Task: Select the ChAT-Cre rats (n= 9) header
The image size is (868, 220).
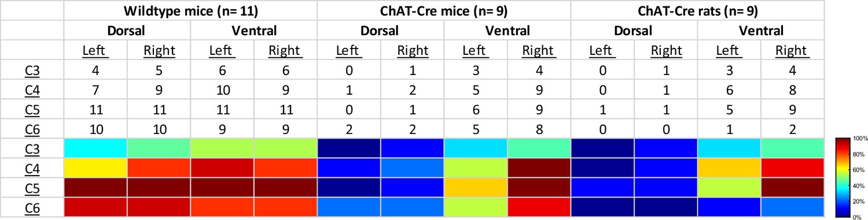Action: [698, 10]
